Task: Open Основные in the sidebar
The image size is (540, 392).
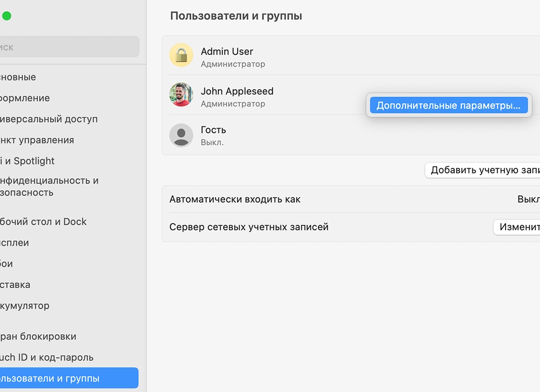Action: point(18,77)
